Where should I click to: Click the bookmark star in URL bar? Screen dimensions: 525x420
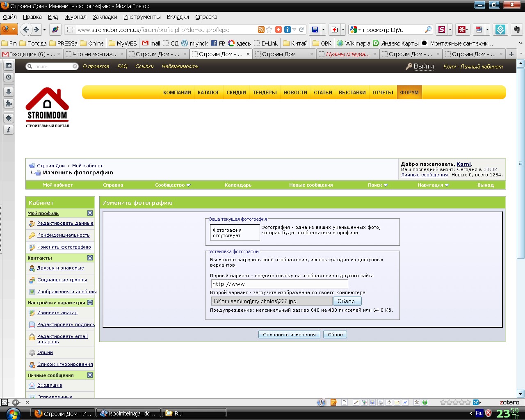click(x=269, y=30)
